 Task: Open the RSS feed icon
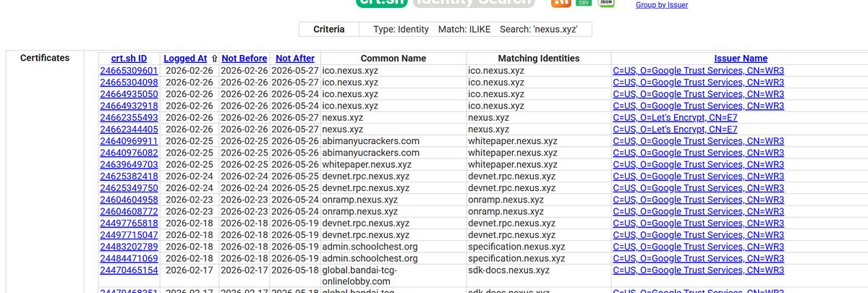(x=562, y=4)
